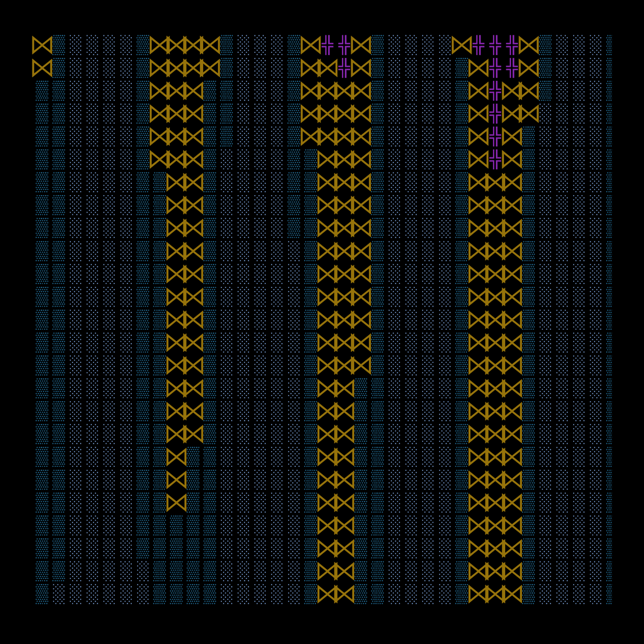Image resolution: width=644 pixels, height=644 pixels.
Task: Click bottom-right bowtie of the right gold column
Action: click(x=512, y=593)
